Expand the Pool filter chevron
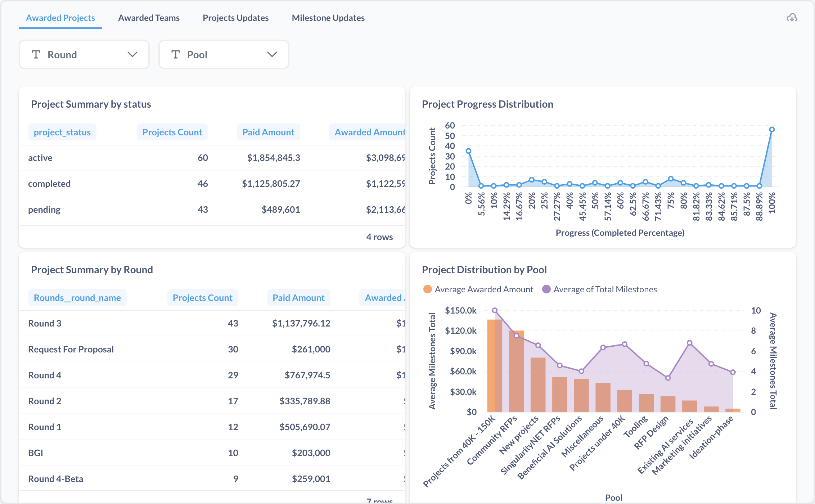Viewport: 815px width, 504px height. (272, 54)
